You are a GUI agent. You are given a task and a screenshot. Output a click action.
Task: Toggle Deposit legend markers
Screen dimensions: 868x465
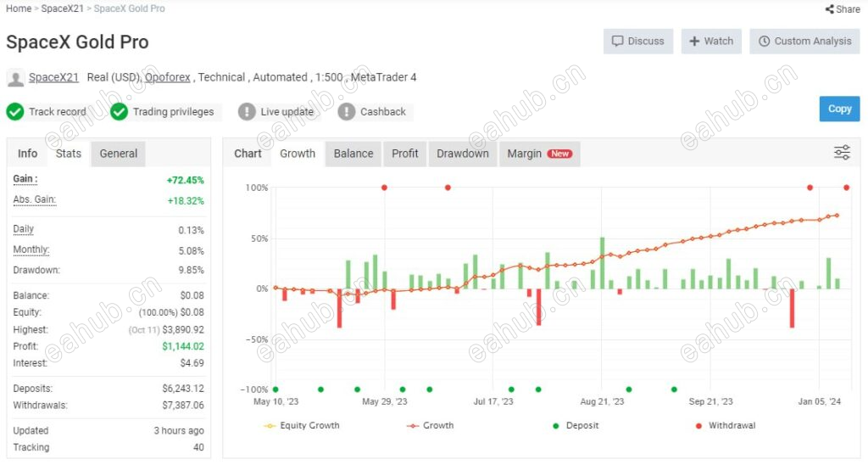point(576,425)
